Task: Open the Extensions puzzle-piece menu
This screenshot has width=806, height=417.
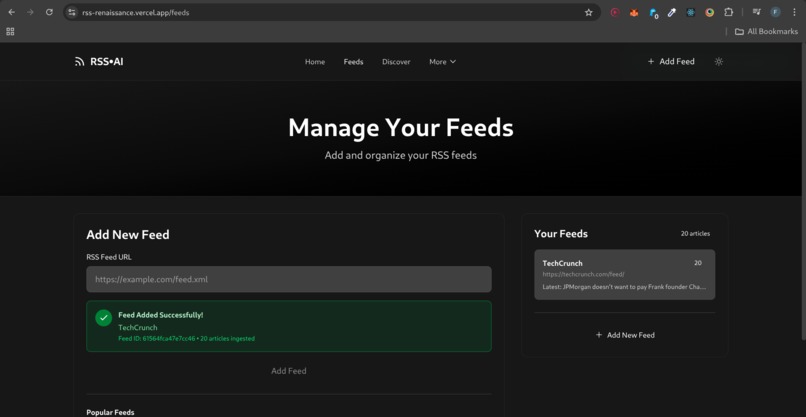Action: 728,12
